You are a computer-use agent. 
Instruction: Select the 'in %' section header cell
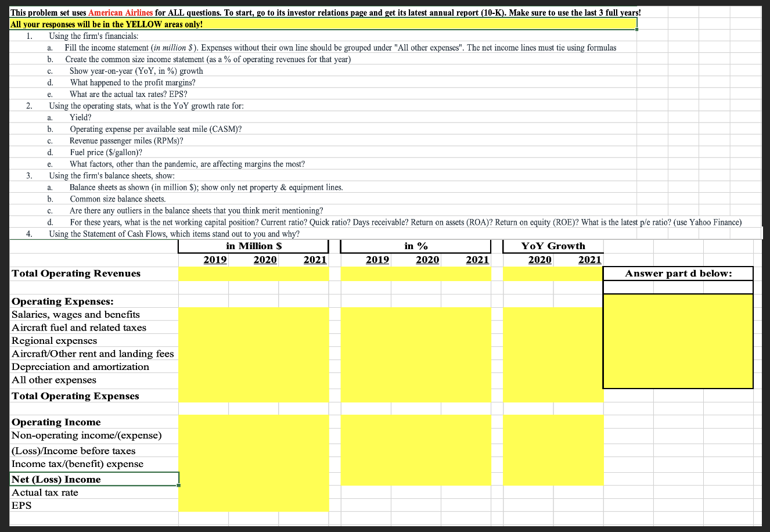416,246
